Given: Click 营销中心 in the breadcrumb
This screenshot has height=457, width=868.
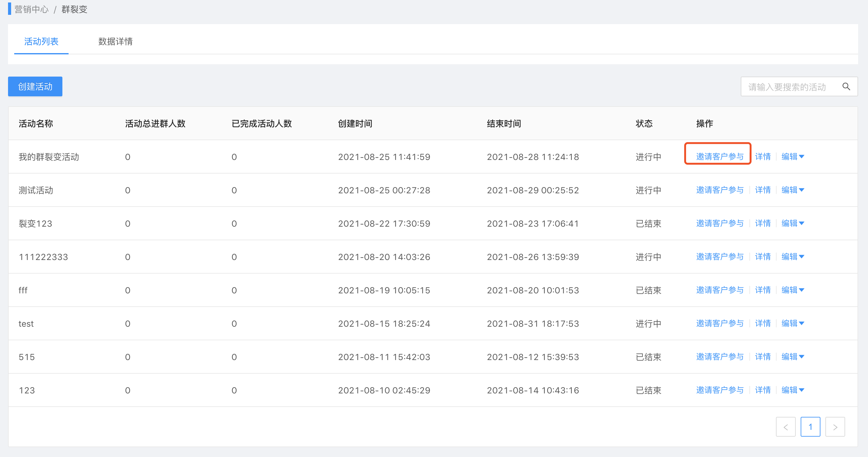Looking at the screenshot, I should tap(31, 10).
